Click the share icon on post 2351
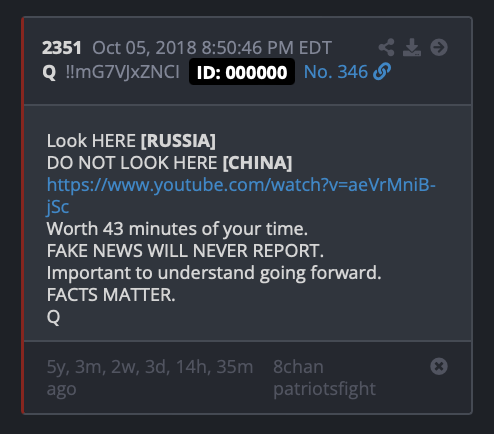The width and height of the screenshot is (494, 434). pos(386,47)
